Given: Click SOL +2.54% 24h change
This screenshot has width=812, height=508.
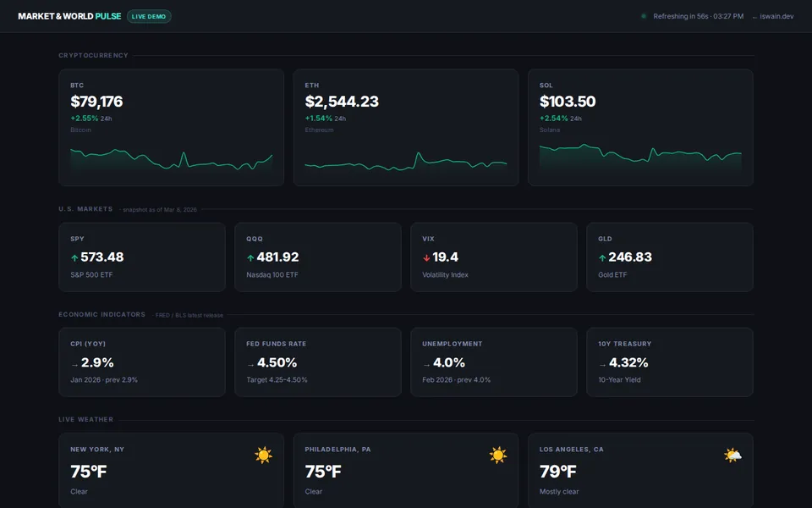Looking at the screenshot, I should pyautogui.click(x=560, y=119).
